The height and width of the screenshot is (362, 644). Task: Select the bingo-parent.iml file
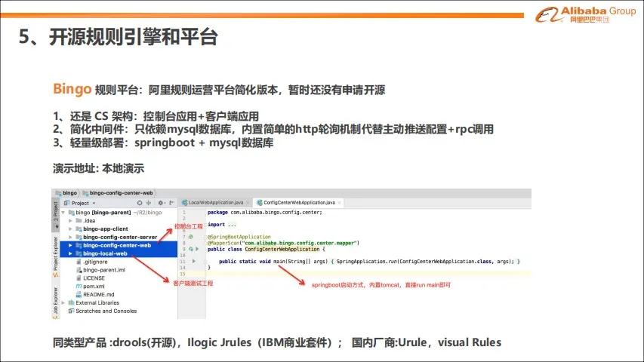(104, 270)
